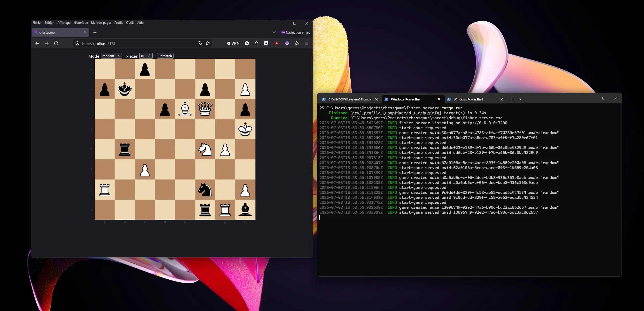Open the Édition menu
The image size is (644, 311).
coord(50,23)
